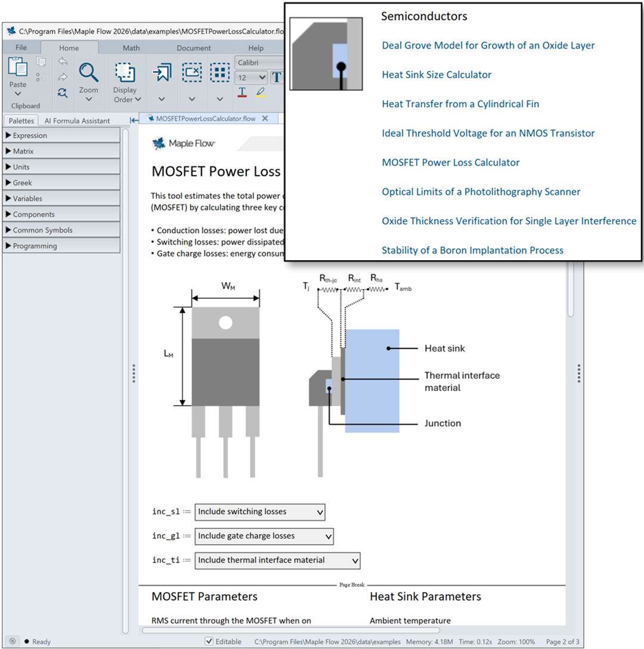
Task: Open Oxide Thickness Verification link
Action: 509,221
